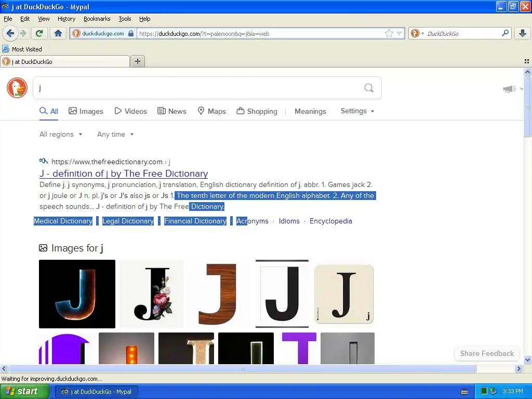Go back with the Back arrow button
The height and width of the screenshot is (399, 532).
(10, 33)
